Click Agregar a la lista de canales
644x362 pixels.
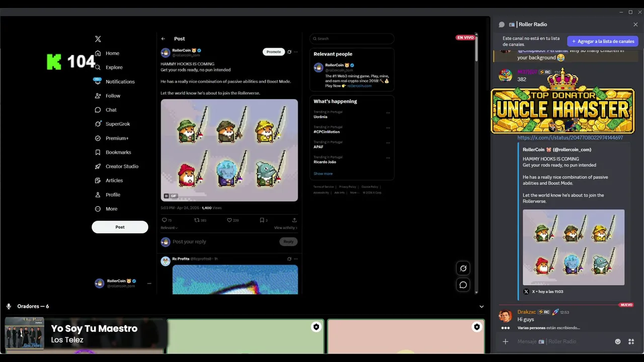603,41
